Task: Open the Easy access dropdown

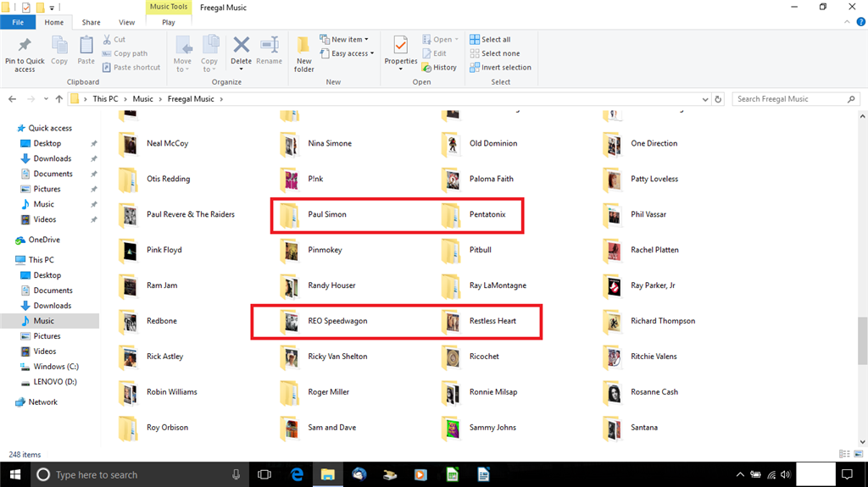Action: 347,53
